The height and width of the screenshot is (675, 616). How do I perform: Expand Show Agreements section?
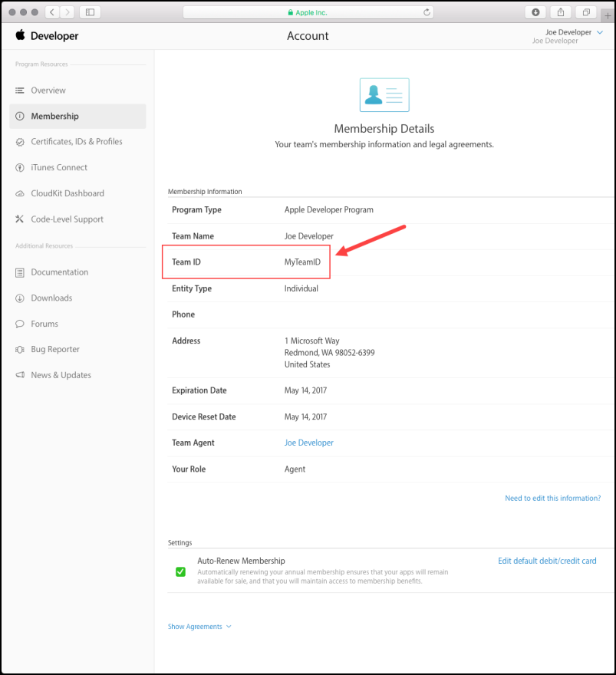coord(199,627)
